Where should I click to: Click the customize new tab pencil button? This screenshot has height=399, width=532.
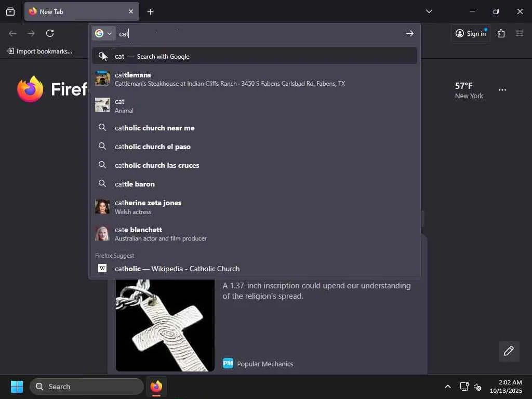coord(509,351)
